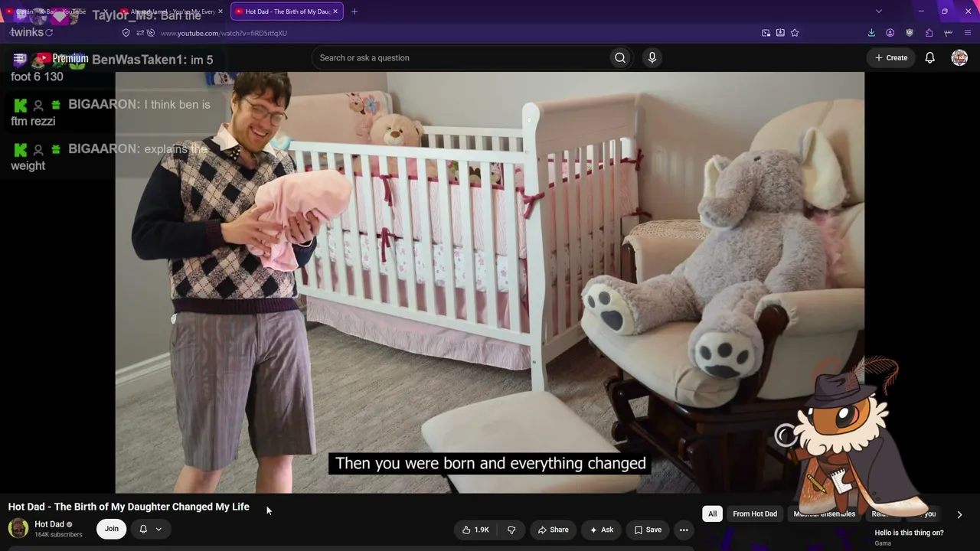Select the 'From Hot Dad' filter chip
Viewport: 980px width, 551px height.
755,514
